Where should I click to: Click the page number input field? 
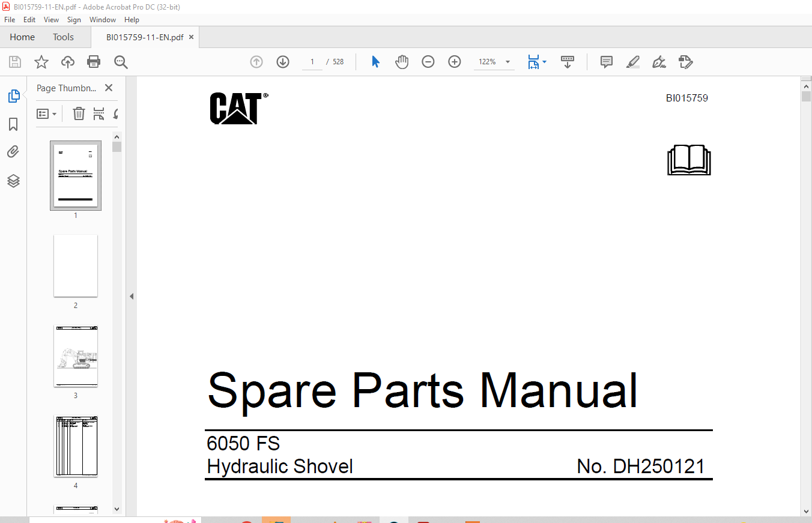pos(312,62)
